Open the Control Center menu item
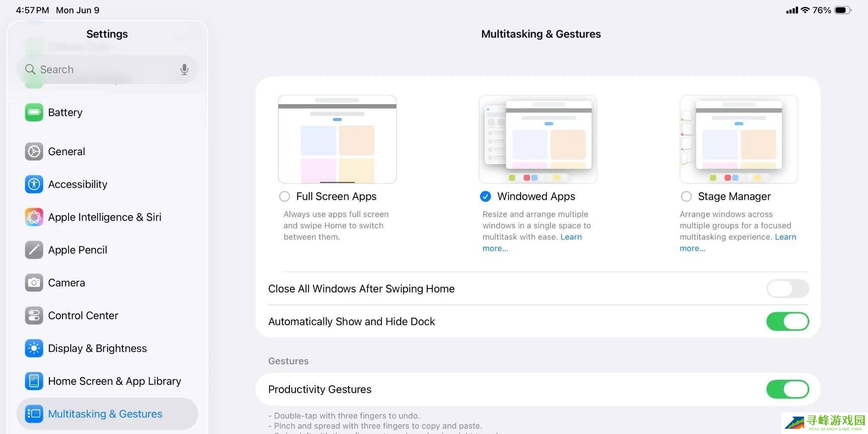Image resolution: width=868 pixels, height=434 pixels. click(107, 316)
